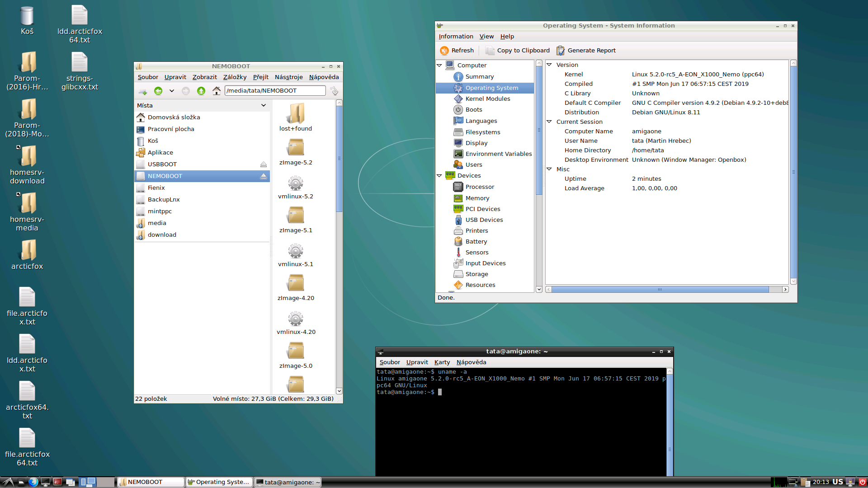Click the path field /media/tata/NEMOBOOT
This screenshot has height=488, width=868.
275,91
